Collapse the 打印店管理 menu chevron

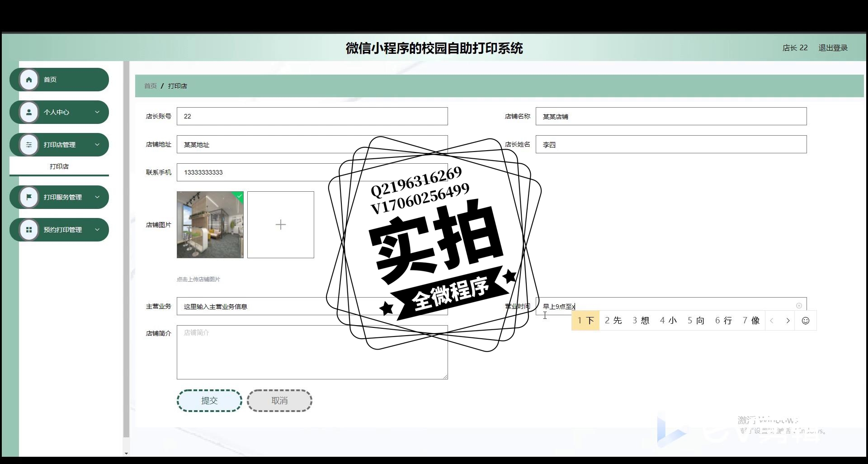click(97, 145)
